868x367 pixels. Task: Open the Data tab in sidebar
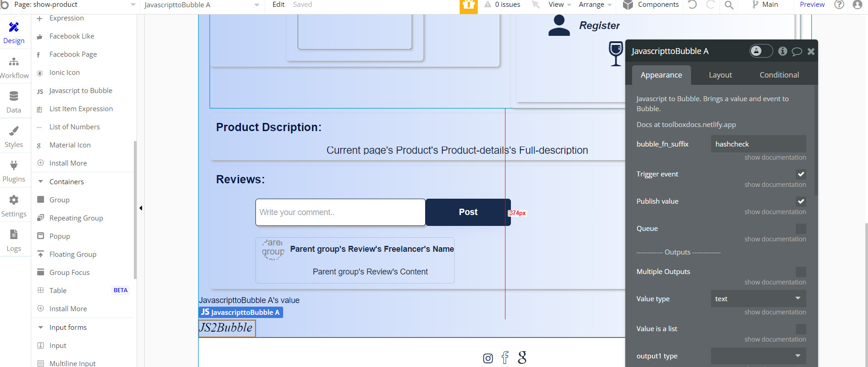coord(14,103)
